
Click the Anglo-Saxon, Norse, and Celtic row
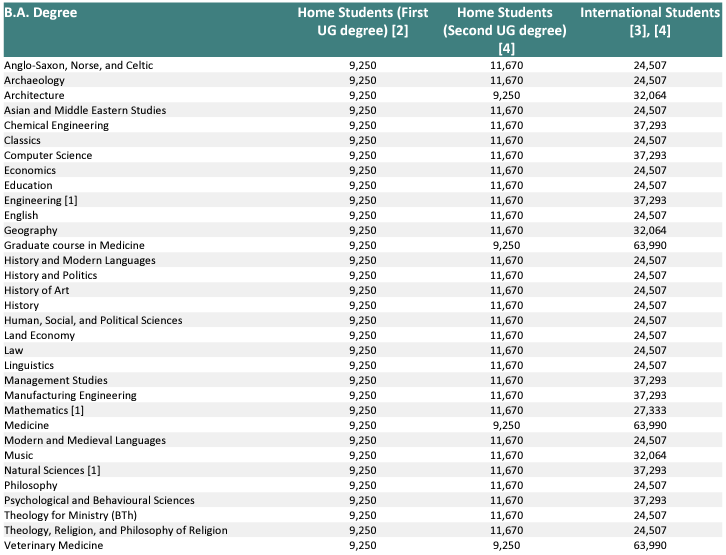363,65
